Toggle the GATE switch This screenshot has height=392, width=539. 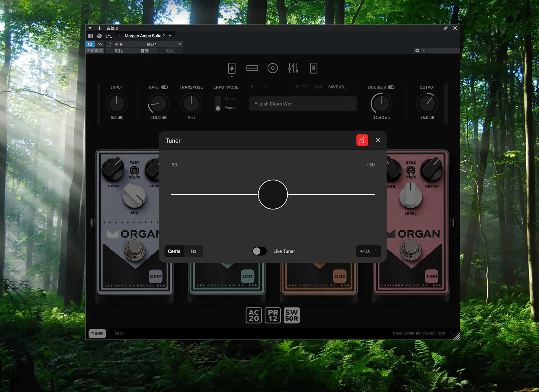(164, 87)
